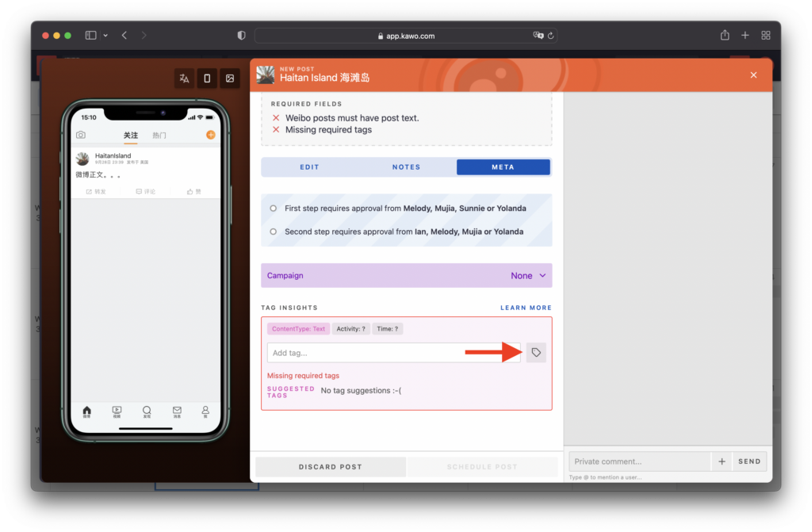Tap the orange plus icon in phone preview

point(211,135)
